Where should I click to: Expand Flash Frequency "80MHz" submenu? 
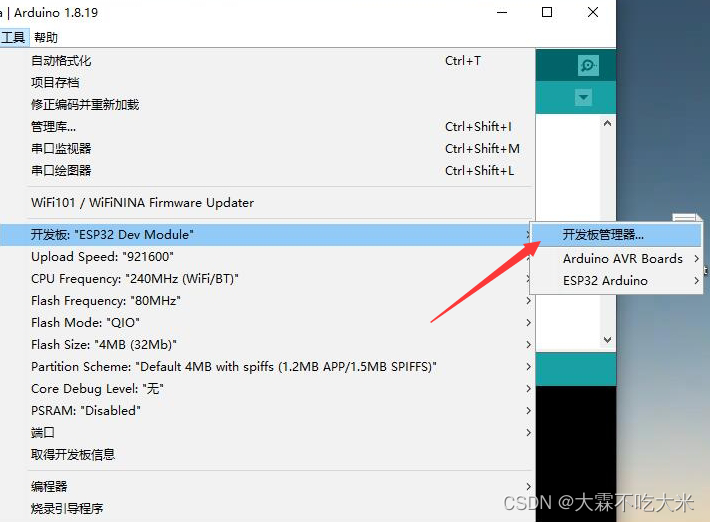pyautogui.click(x=267, y=301)
